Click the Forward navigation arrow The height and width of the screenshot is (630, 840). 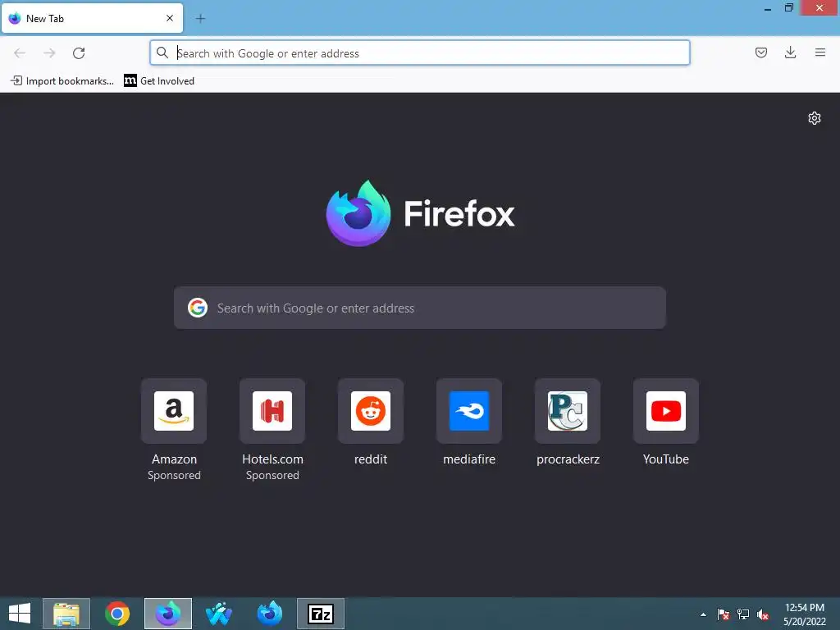coord(49,53)
